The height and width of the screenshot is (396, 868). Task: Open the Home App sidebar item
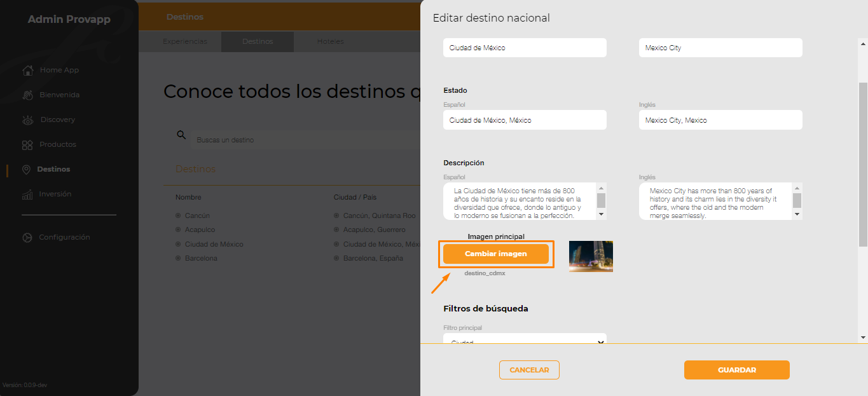coord(59,70)
